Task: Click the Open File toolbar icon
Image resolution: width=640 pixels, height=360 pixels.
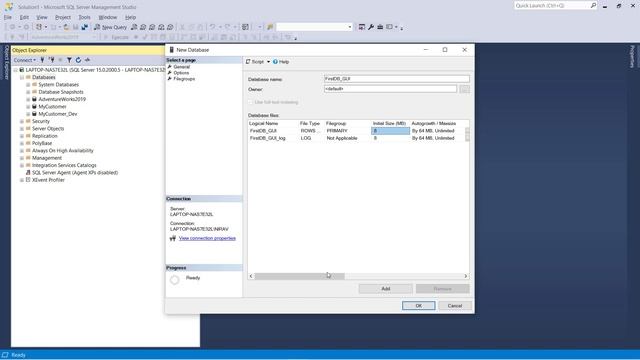Action: [66, 27]
